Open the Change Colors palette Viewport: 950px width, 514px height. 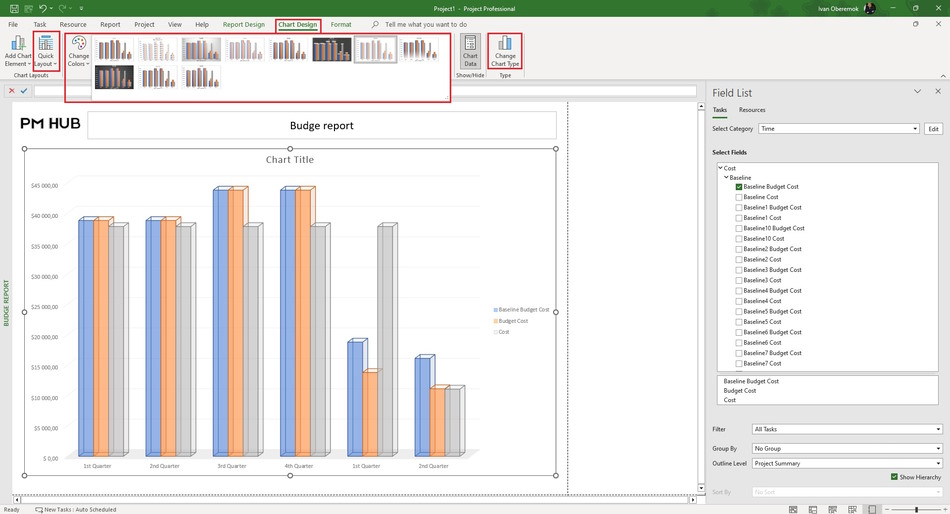click(78, 51)
